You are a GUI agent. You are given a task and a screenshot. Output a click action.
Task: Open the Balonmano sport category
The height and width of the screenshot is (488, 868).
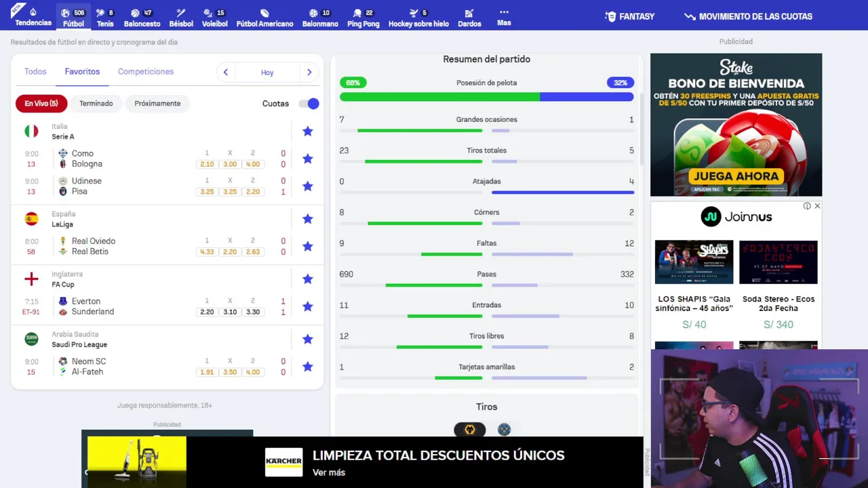[320, 18]
